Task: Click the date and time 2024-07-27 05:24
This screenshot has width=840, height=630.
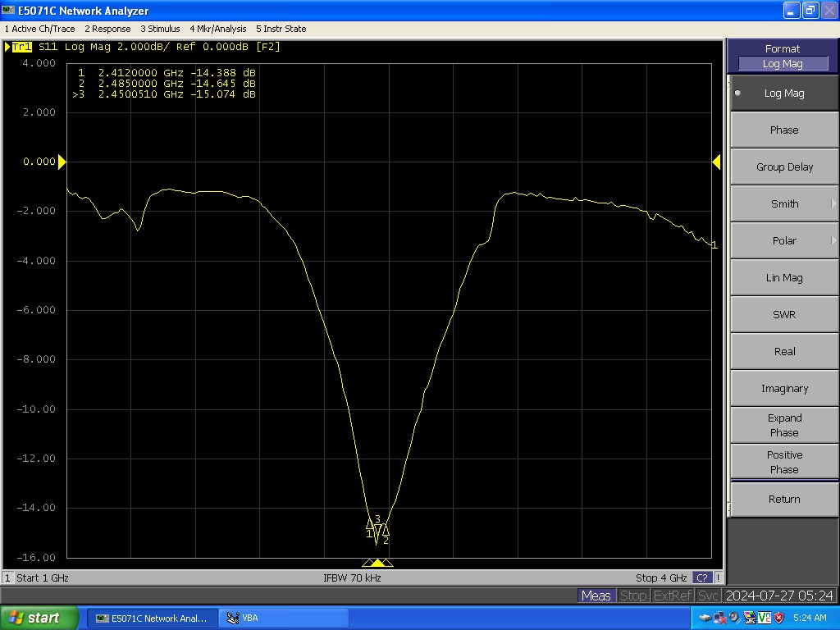Action: (x=779, y=596)
